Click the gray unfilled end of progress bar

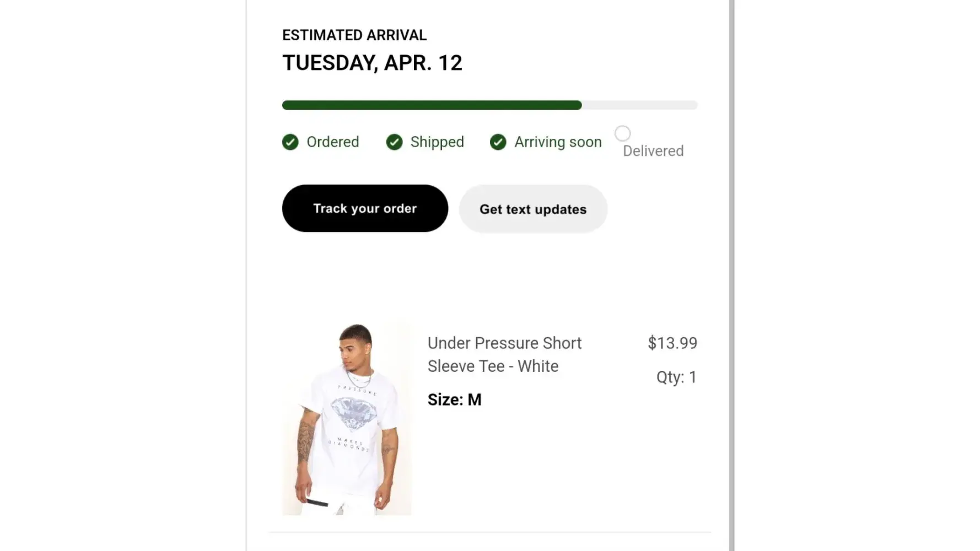(639, 105)
